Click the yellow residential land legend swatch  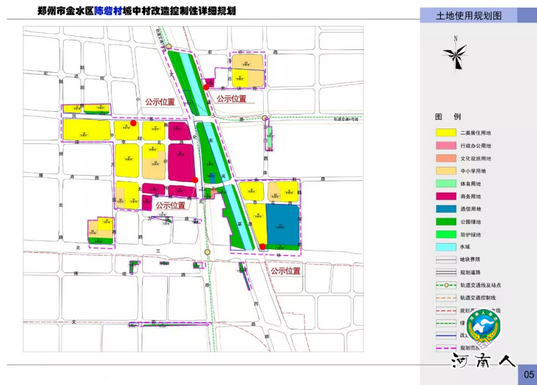446,133
